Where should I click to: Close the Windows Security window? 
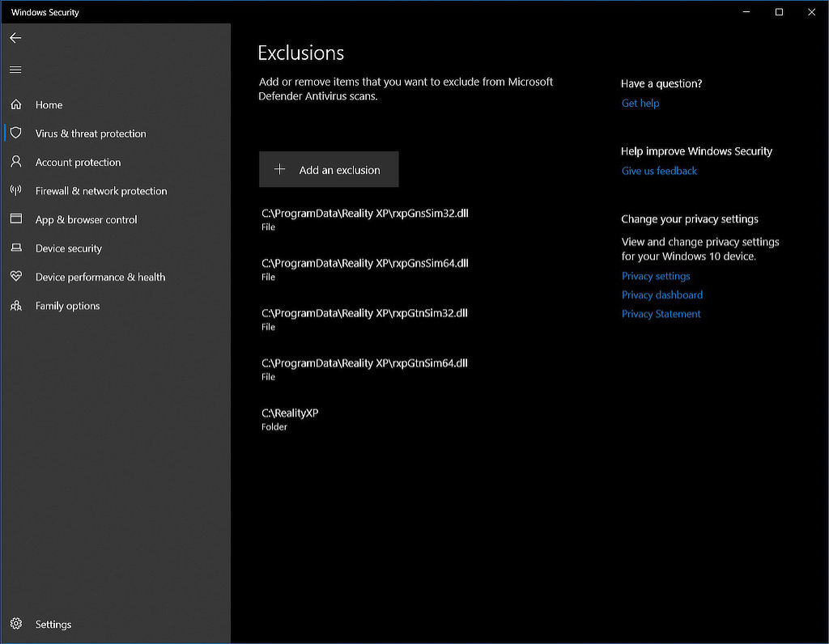pyautogui.click(x=811, y=11)
